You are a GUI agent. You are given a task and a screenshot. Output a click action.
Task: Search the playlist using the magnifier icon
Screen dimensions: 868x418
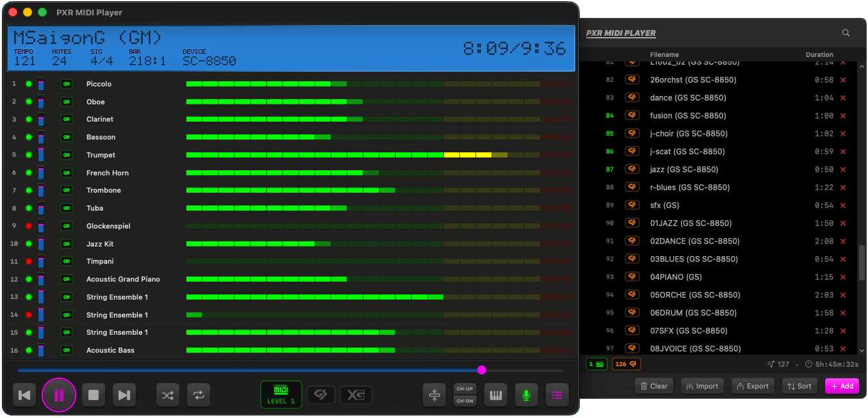tap(846, 33)
